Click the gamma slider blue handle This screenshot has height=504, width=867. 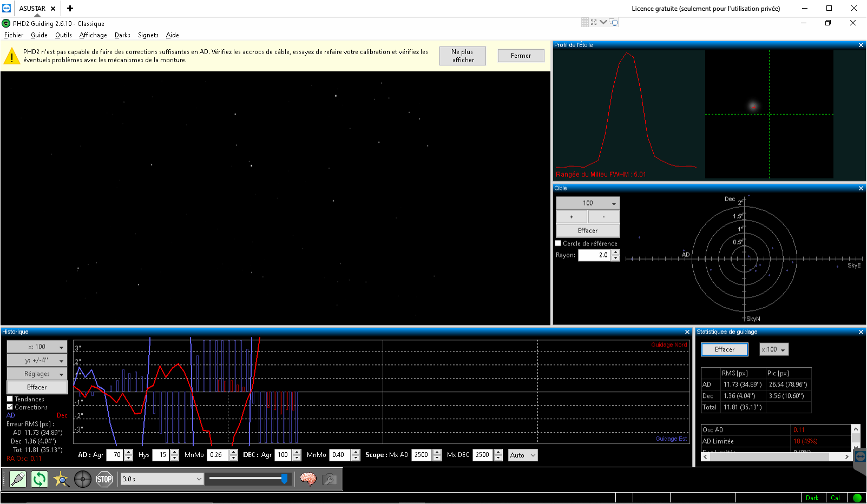[284, 479]
